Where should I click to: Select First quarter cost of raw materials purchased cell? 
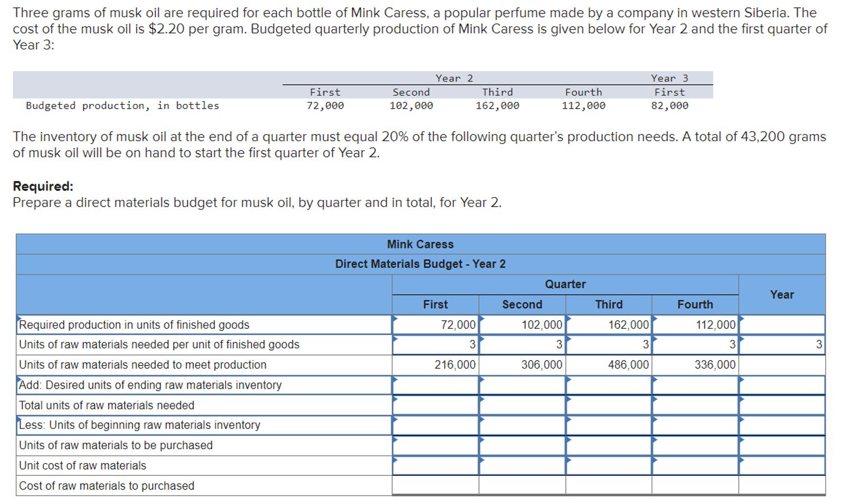[435, 486]
